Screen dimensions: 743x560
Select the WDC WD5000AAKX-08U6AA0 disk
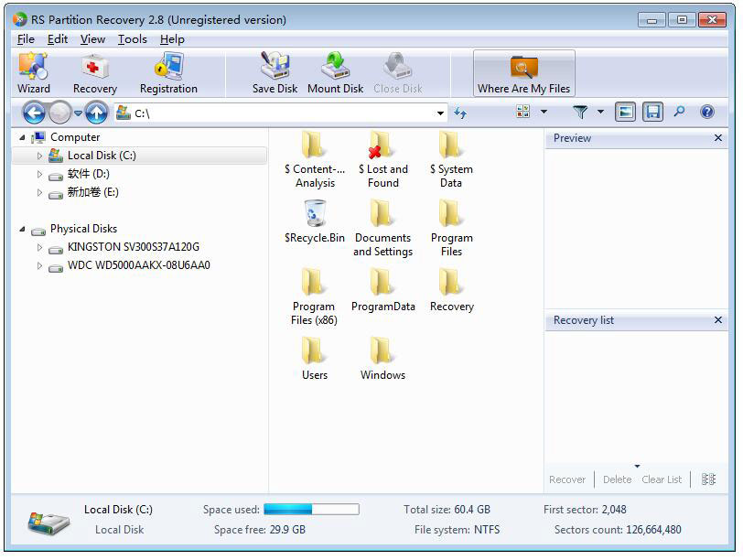coord(138,265)
